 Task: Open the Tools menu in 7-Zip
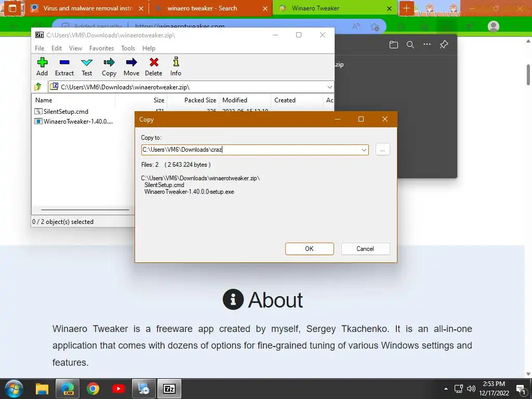pos(128,48)
